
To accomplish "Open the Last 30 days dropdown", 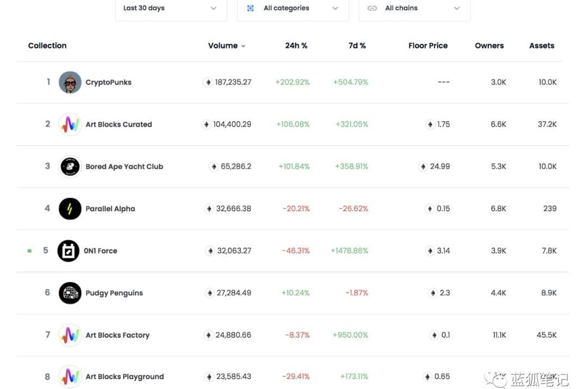I will point(170,9).
